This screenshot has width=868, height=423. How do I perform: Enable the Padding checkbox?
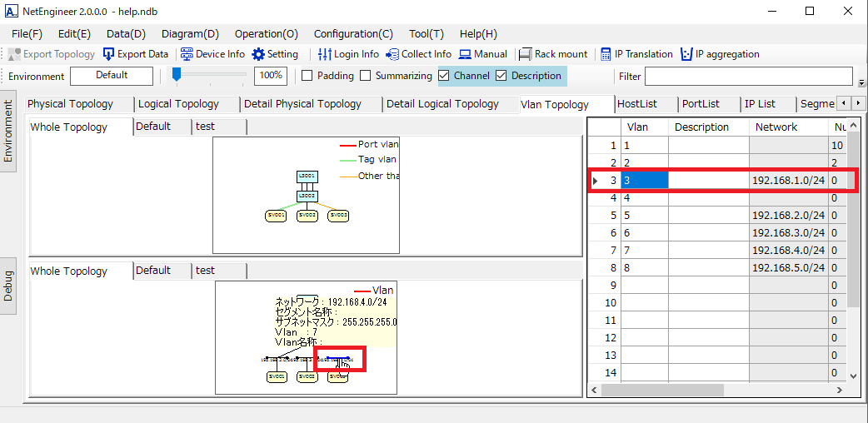[307, 76]
